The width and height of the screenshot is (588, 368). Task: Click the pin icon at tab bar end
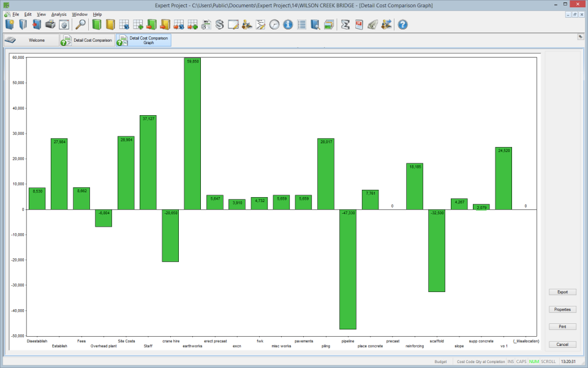581,37
